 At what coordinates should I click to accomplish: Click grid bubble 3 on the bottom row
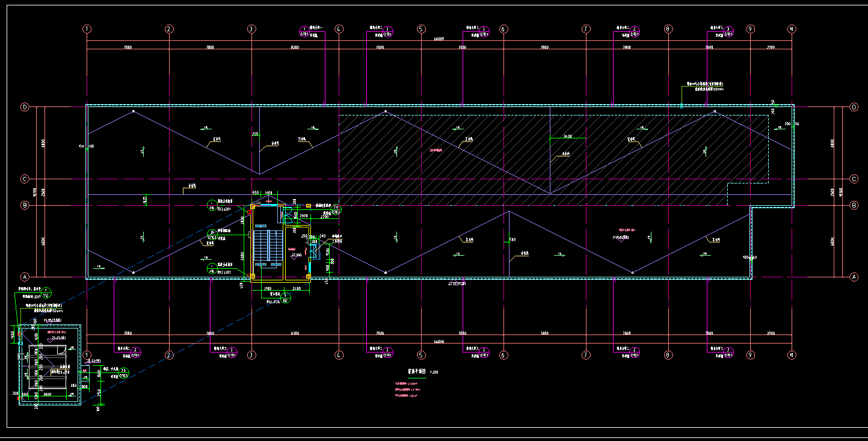pos(251,355)
